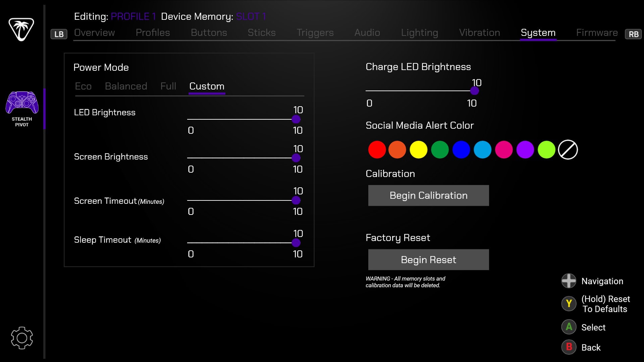Click the A button Select icon
This screenshot has height=362, width=644.
tap(569, 327)
